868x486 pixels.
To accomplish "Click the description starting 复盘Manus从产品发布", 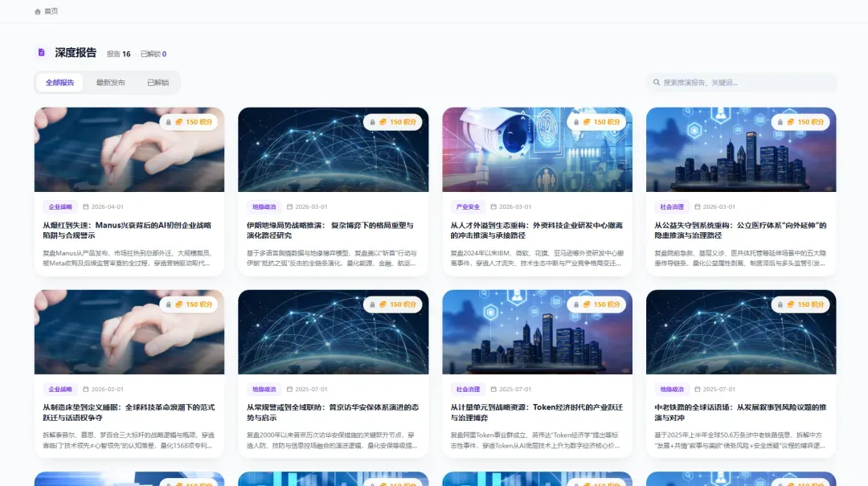I will [x=127, y=258].
